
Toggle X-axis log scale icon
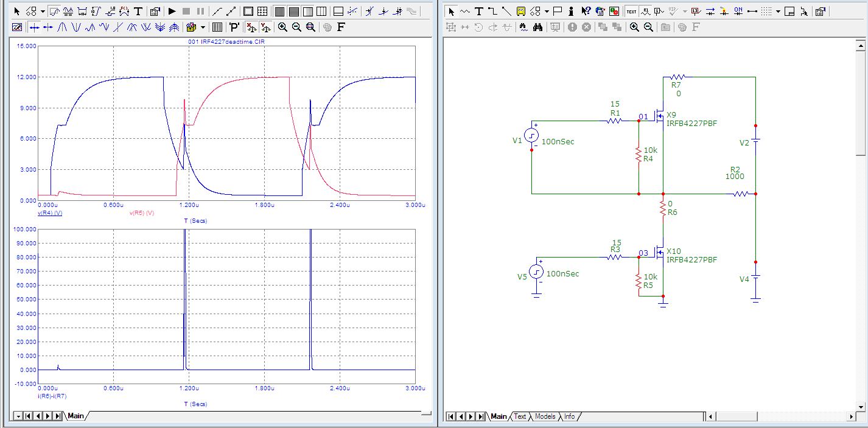tap(251, 27)
